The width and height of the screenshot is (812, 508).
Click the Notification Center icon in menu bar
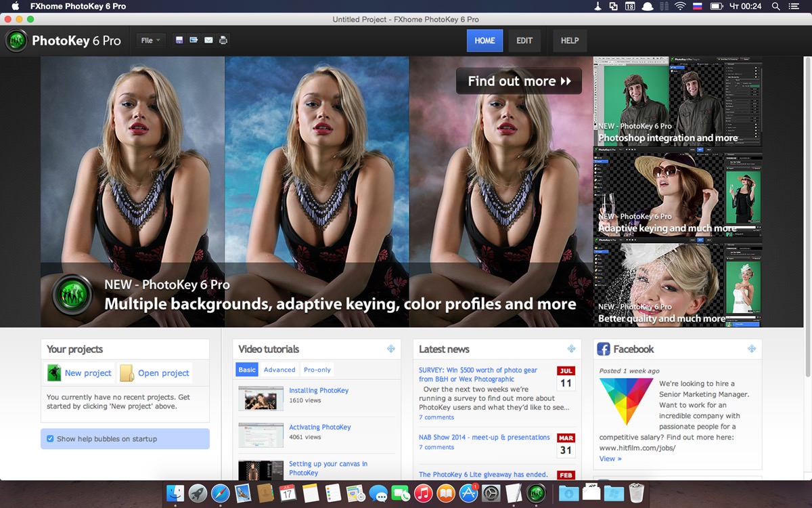(794, 6)
